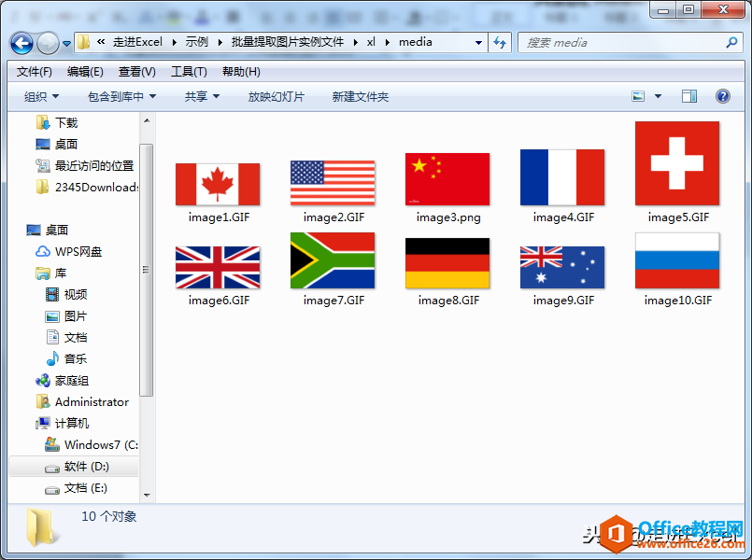Open WPS网盘 cloud icon in sidebar
This screenshot has width=752, height=560.
pos(43,251)
